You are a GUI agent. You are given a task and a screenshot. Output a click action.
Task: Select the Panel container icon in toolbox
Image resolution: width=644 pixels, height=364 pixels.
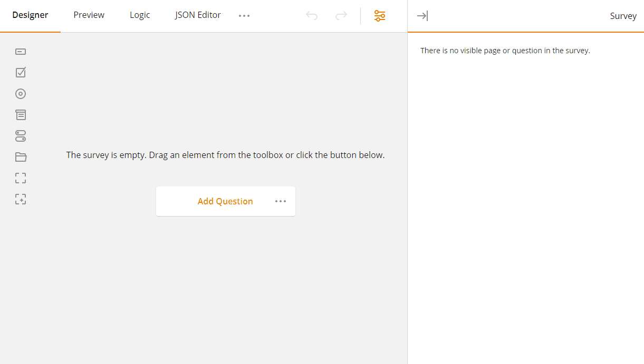coord(20,156)
